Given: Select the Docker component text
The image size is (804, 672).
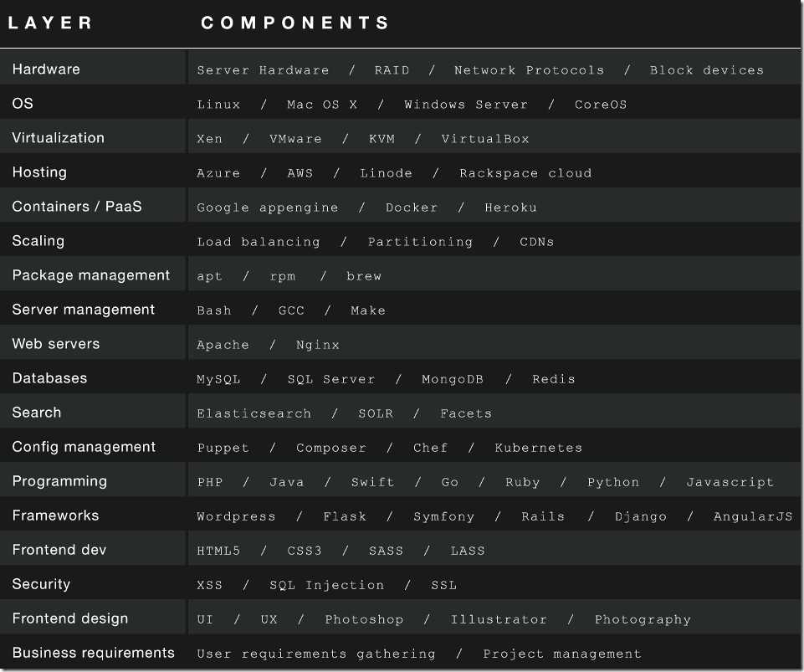Looking at the screenshot, I should click(x=411, y=208).
